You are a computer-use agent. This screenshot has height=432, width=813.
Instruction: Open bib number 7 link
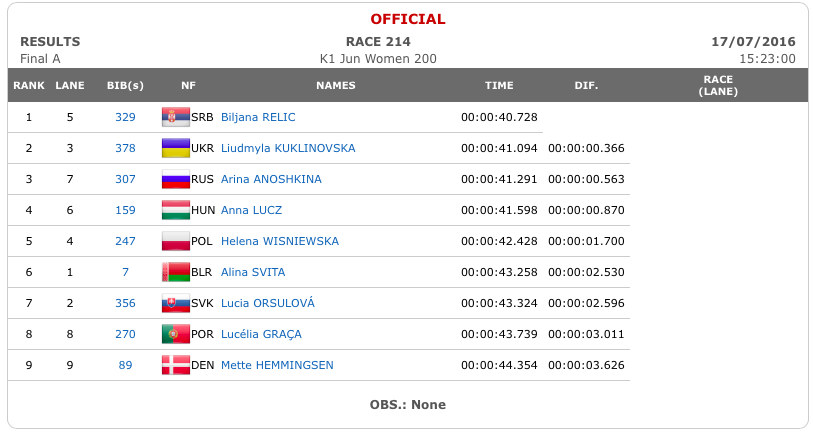(125, 272)
